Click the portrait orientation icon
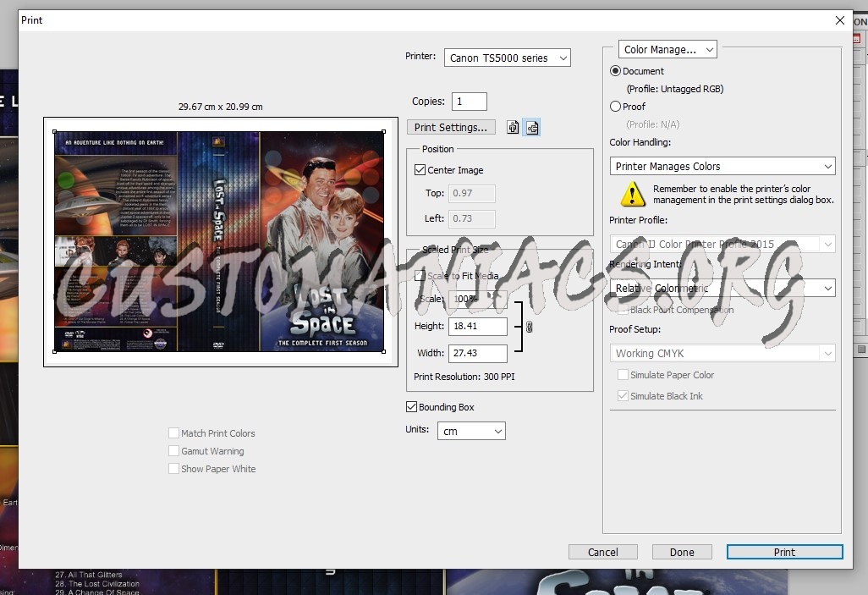868x595 pixels. pos(513,128)
